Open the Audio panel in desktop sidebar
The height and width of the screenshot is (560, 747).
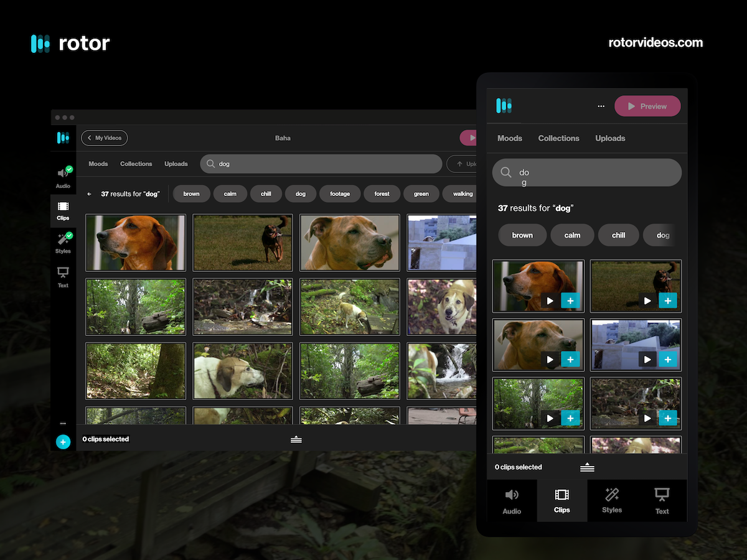[63, 177]
